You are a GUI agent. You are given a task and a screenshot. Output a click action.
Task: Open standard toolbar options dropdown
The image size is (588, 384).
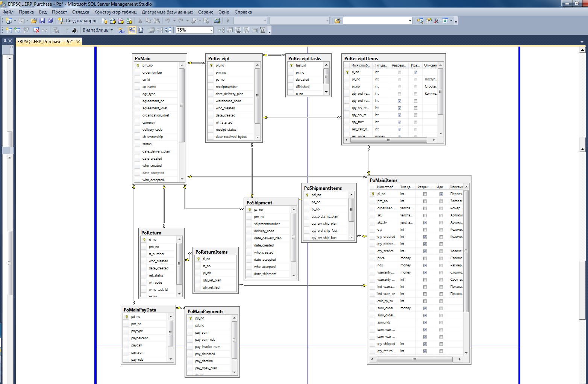coord(456,21)
